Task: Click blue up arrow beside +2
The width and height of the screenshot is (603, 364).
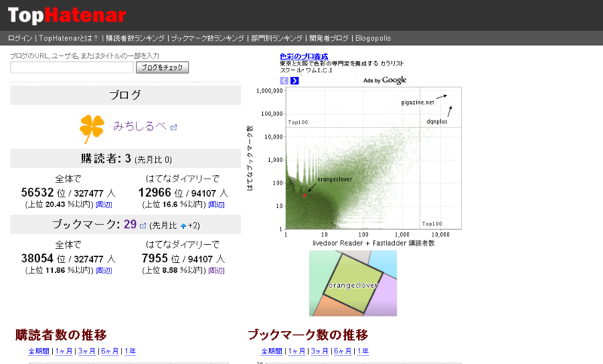Action: pyautogui.click(x=183, y=226)
